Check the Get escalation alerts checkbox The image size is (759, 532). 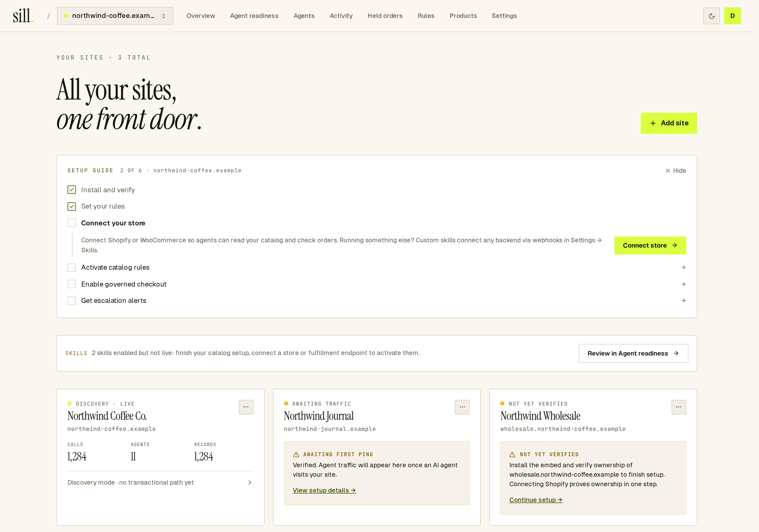pos(72,300)
